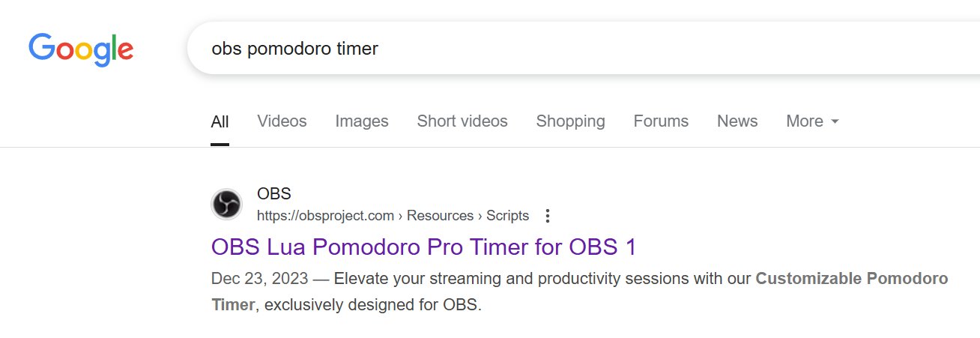Go to the Shopping tab
This screenshot has height=338, width=980.
click(570, 121)
